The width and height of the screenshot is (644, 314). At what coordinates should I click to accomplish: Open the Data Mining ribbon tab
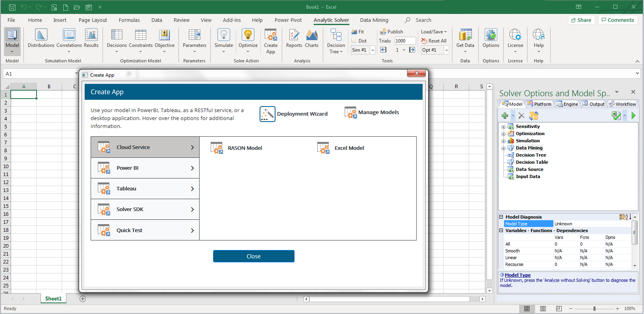(x=374, y=20)
